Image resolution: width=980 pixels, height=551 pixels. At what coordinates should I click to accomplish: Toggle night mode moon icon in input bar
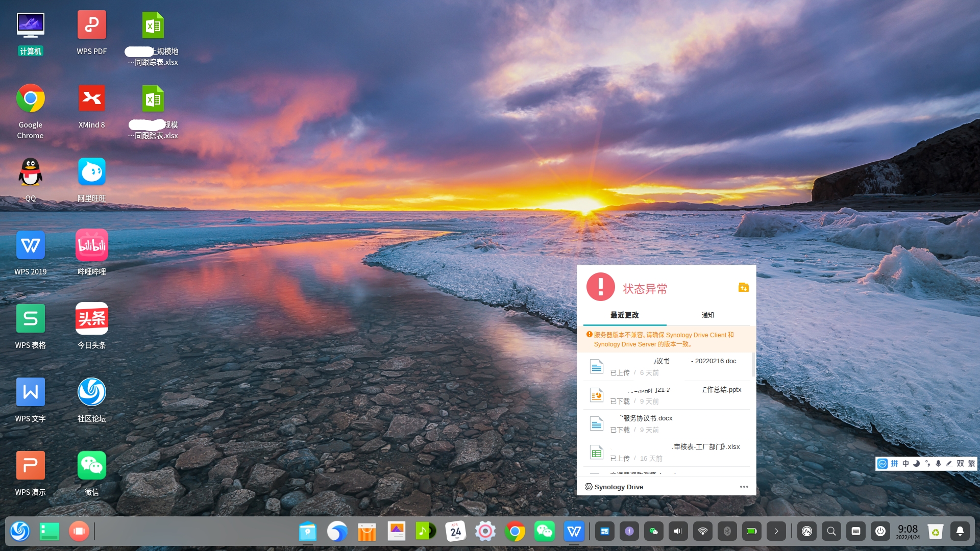coord(916,463)
